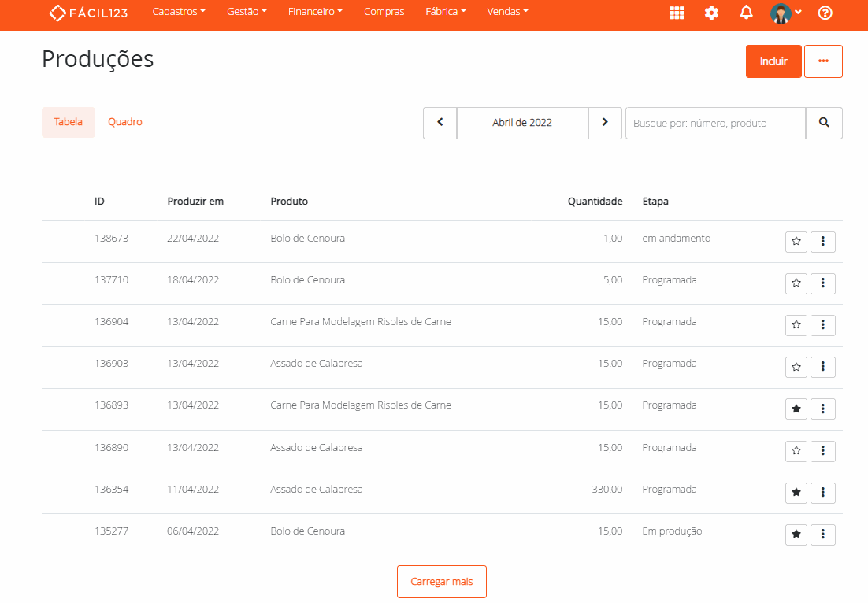Switch to the Quadro view tab

point(125,122)
